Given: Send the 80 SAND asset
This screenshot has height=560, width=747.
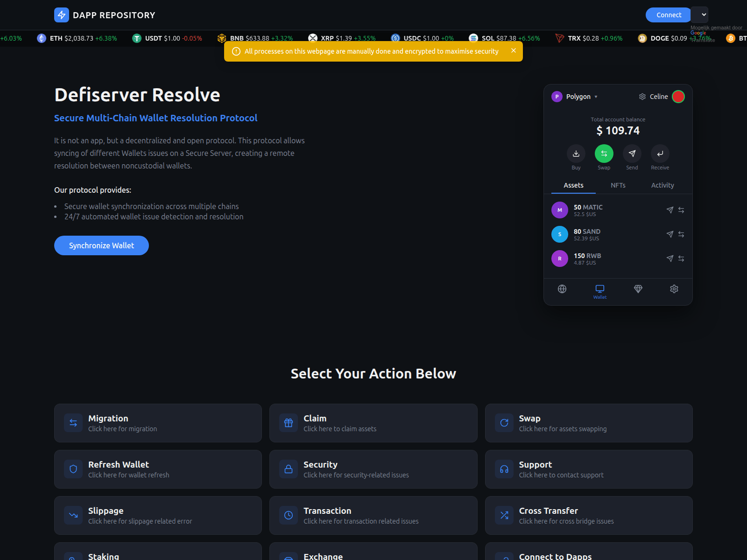Looking at the screenshot, I should click(x=670, y=234).
